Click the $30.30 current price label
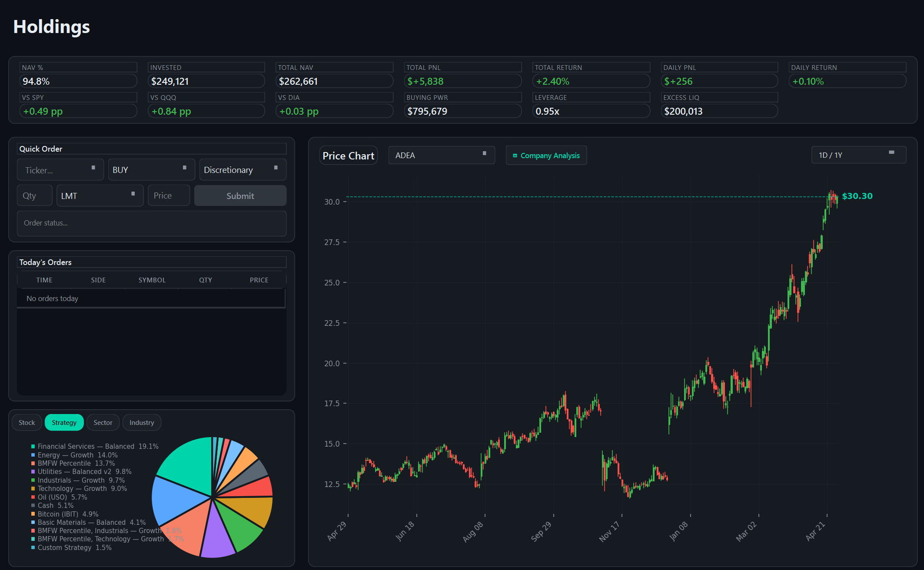 [857, 196]
